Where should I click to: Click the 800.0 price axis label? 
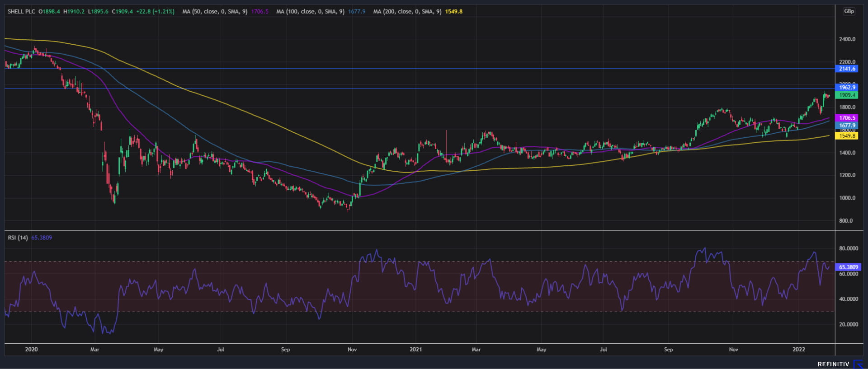(x=846, y=221)
